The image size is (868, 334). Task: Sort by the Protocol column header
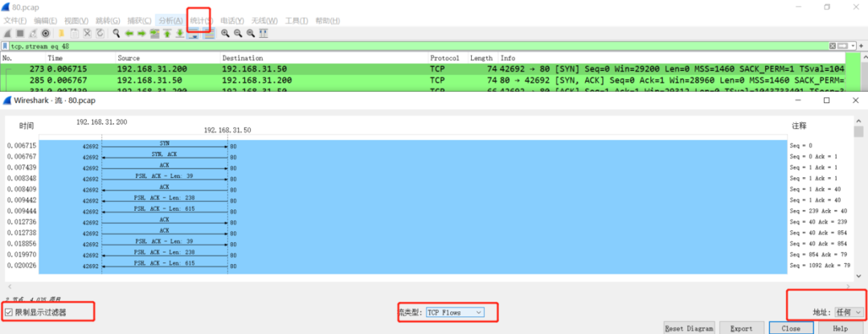[x=448, y=58]
